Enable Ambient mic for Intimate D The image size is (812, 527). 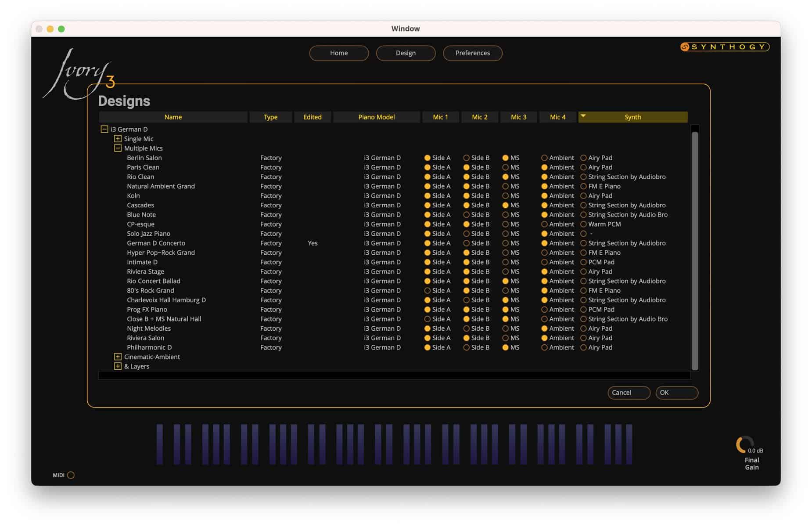[544, 262]
